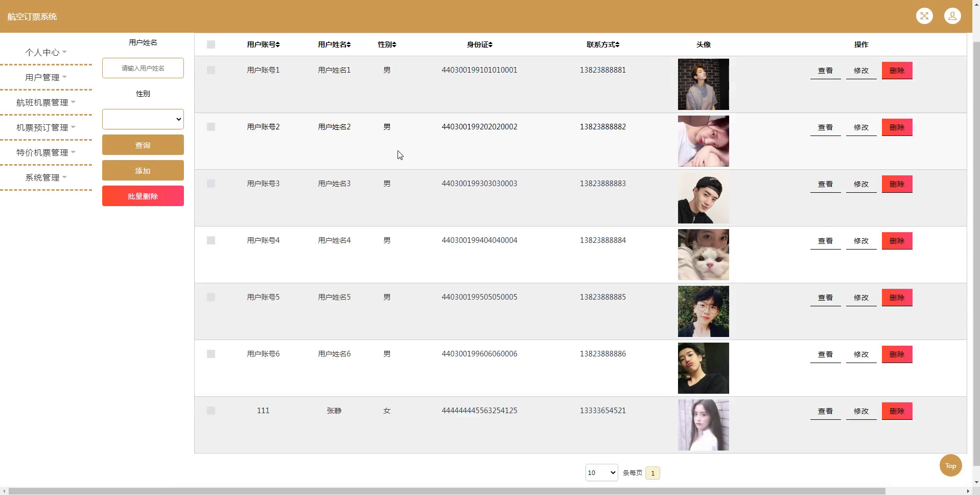
Task: Open avatar thumbnail of 用户账号4 with cat
Action: 704,255
